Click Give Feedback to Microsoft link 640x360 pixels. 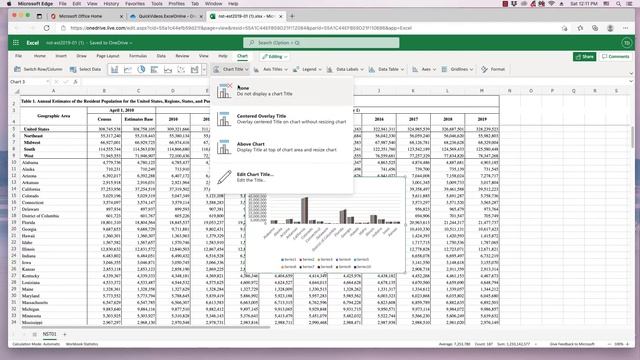point(572,344)
